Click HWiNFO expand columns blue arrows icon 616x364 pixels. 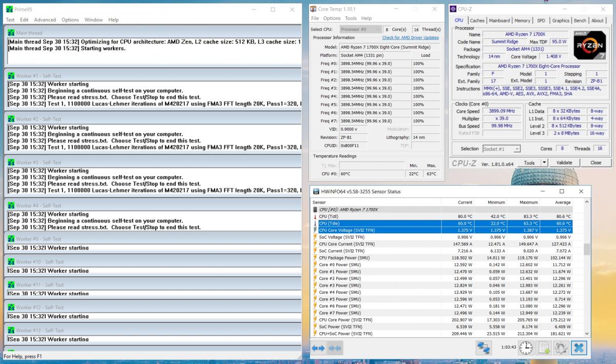coord(318,348)
